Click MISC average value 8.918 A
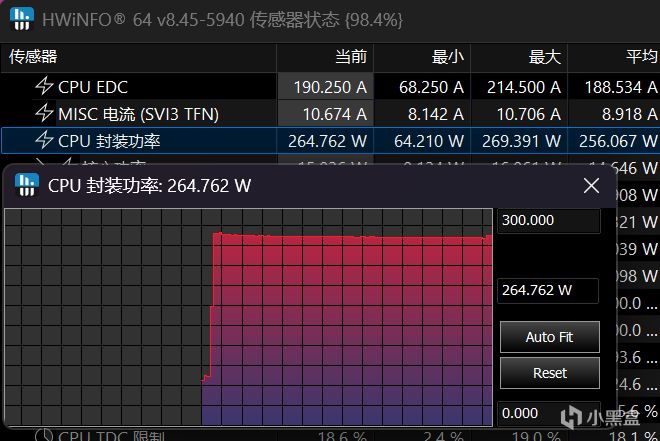 point(629,114)
